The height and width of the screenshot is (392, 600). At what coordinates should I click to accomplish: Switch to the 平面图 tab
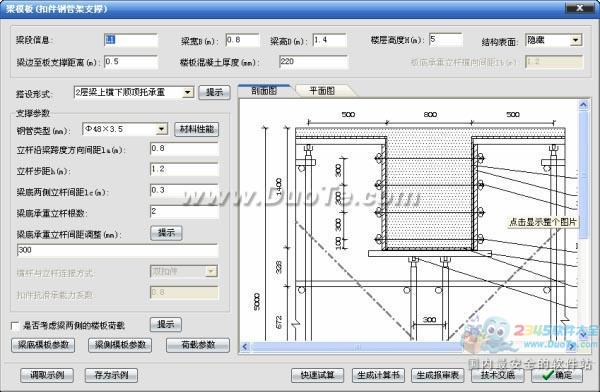point(322,91)
